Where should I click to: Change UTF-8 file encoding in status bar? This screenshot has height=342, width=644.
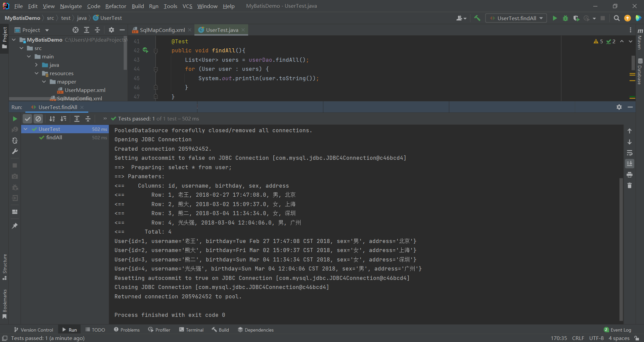coord(596,338)
